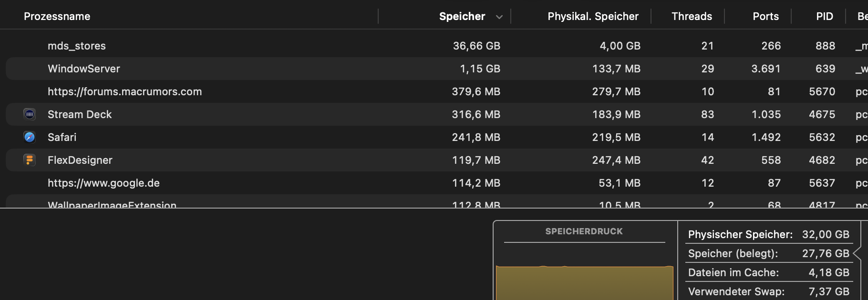Select the WallpaperImageExtension process row
This screenshot has width=868, height=300.
[112, 205]
